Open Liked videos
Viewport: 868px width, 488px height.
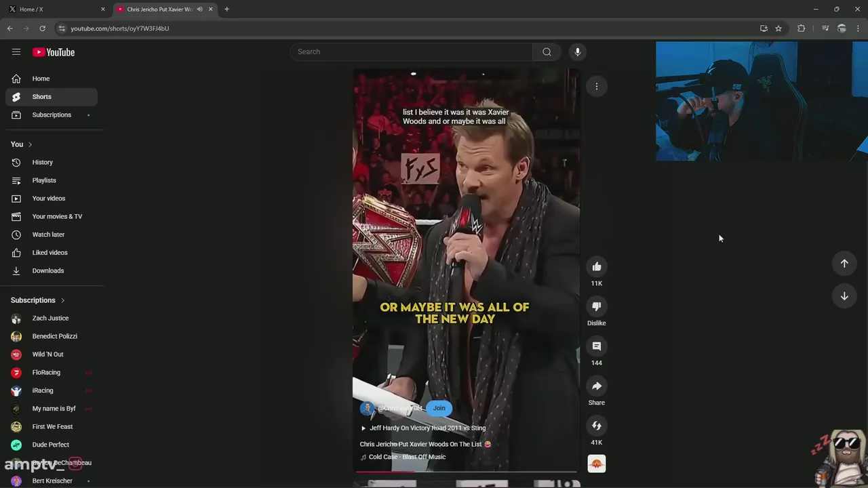click(x=52, y=253)
